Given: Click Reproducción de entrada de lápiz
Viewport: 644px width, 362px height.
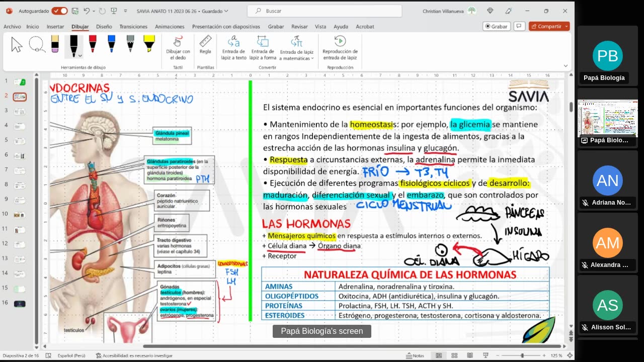Looking at the screenshot, I should coord(340,48).
